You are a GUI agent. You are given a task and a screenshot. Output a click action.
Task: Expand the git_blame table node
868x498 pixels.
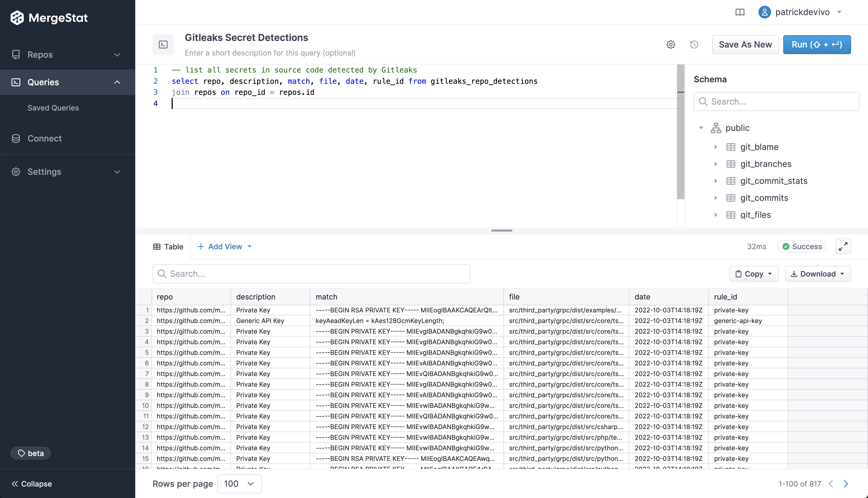[x=716, y=147]
